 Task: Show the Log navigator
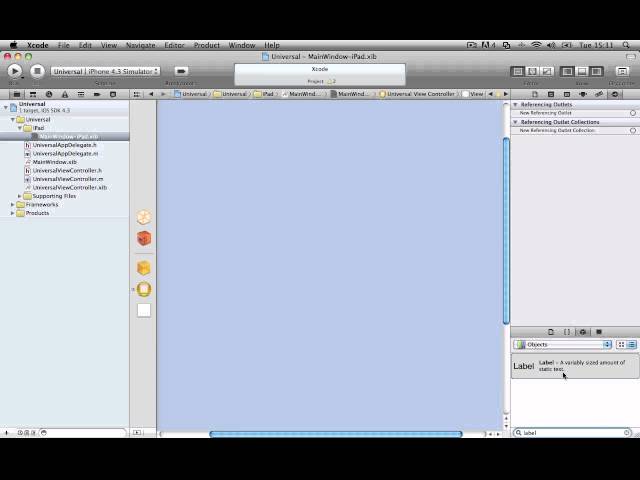[x=113, y=94]
